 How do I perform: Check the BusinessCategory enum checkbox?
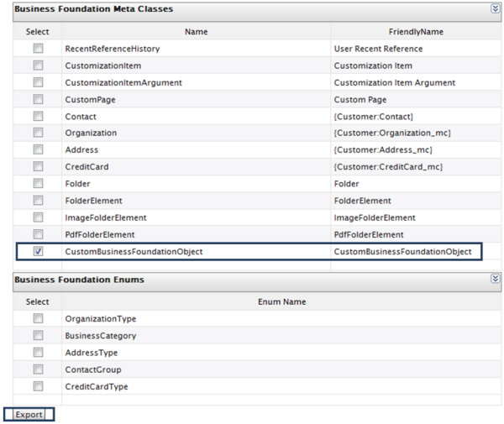point(38,336)
